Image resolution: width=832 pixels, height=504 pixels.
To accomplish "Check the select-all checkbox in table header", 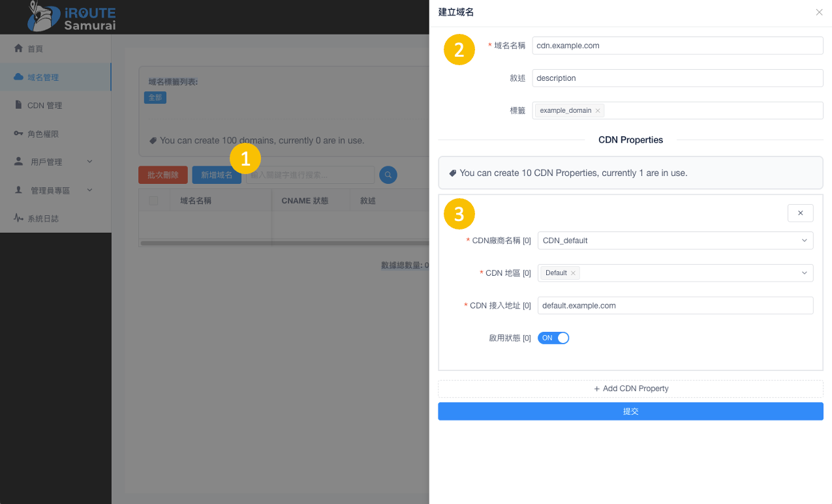I will tap(154, 201).
